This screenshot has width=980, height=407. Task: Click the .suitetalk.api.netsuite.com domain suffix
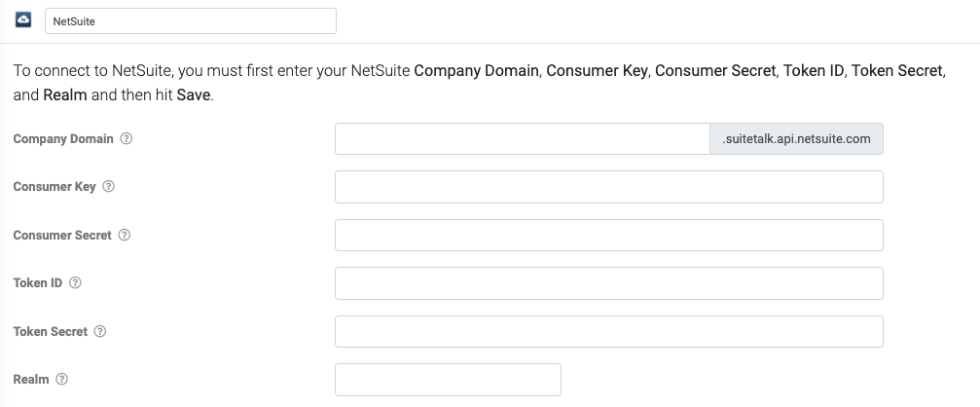(x=796, y=138)
